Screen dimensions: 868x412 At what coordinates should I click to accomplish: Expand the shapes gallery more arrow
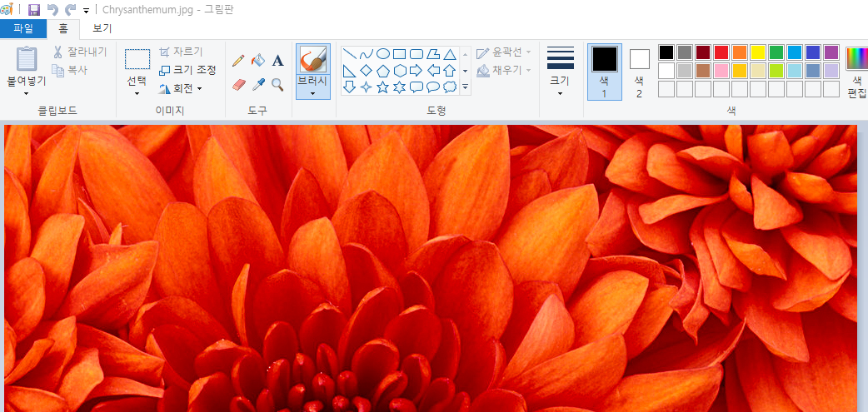tap(465, 87)
